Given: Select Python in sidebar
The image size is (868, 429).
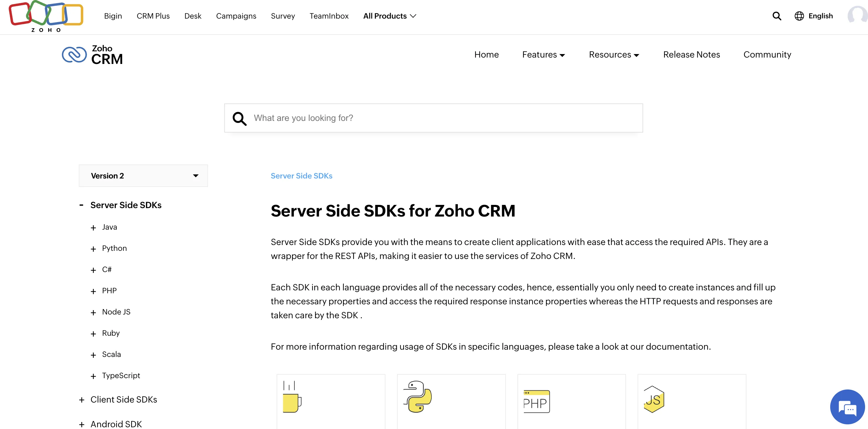Looking at the screenshot, I should tap(114, 249).
